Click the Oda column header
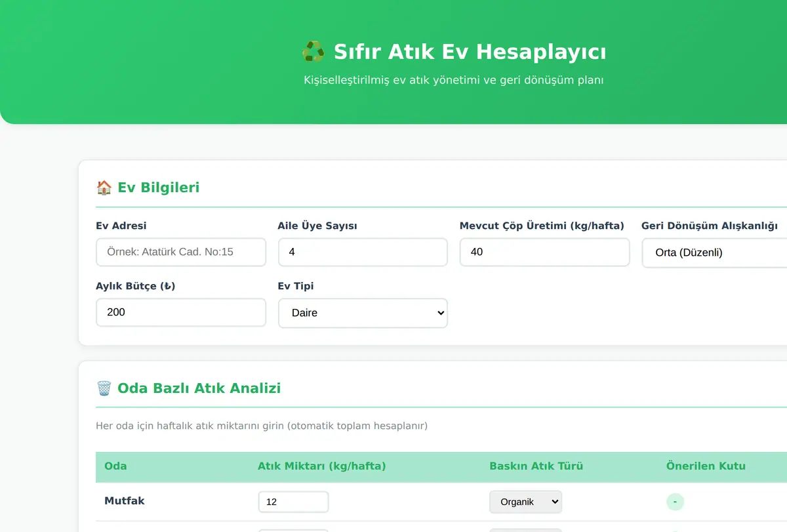This screenshot has width=787, height=532. 115,466
